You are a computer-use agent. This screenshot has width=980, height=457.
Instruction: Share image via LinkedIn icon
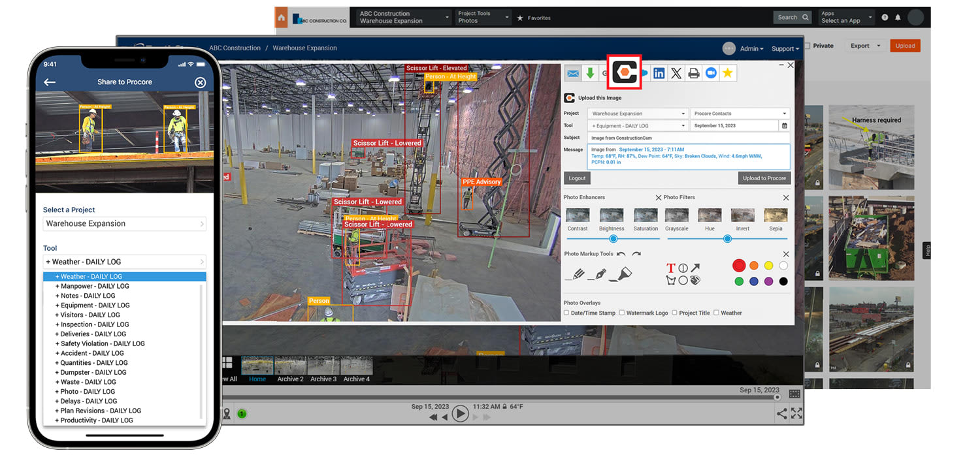pyautogui.click(x=659, y=73)
